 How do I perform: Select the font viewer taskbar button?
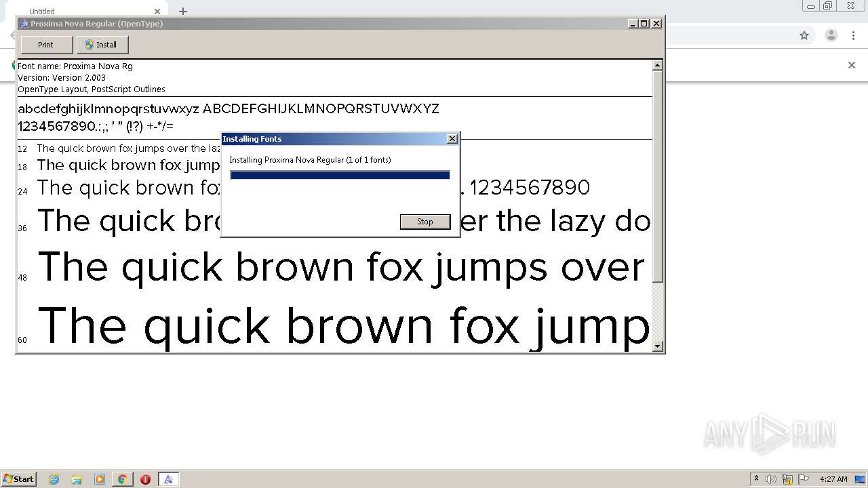pyautogui.click(x=168, y=479)
